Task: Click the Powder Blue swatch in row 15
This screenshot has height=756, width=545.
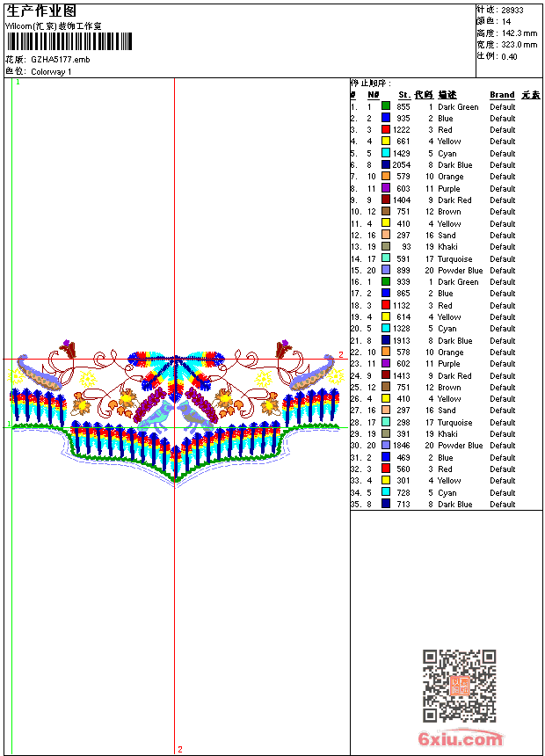Action: (x=386, y=270)
